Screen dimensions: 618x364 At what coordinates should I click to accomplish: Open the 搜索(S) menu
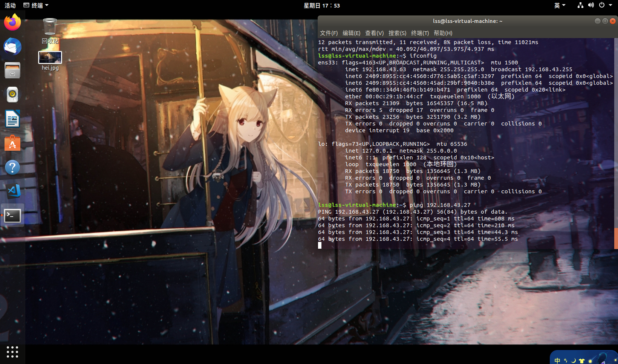(398, 33)
